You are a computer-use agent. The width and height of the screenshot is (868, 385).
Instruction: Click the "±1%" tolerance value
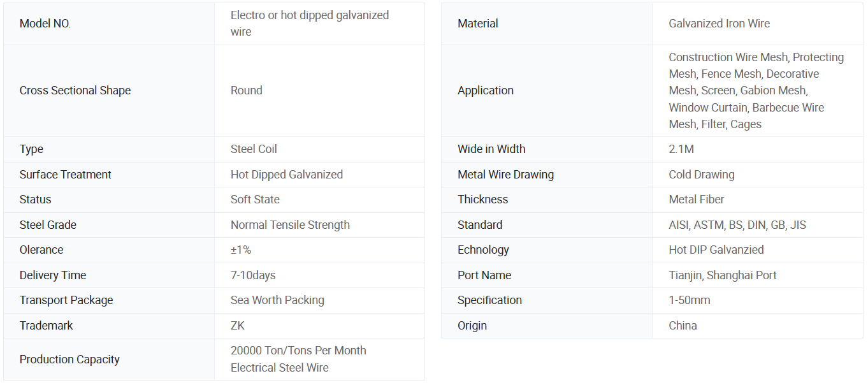[241, 250]
